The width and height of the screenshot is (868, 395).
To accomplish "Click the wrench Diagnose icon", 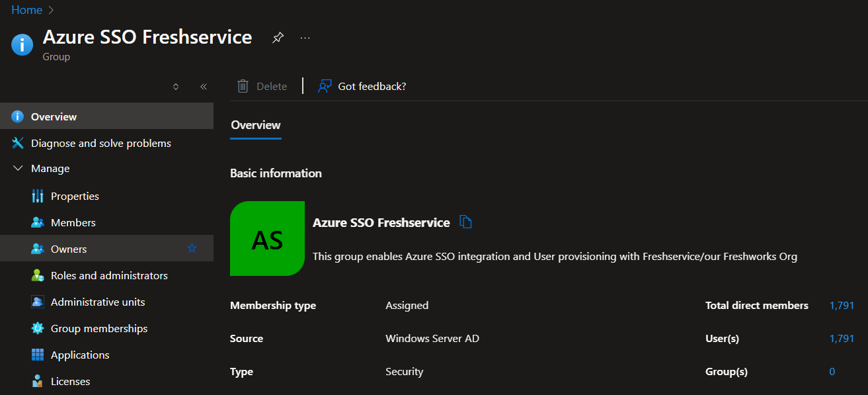I will point(18,143).
